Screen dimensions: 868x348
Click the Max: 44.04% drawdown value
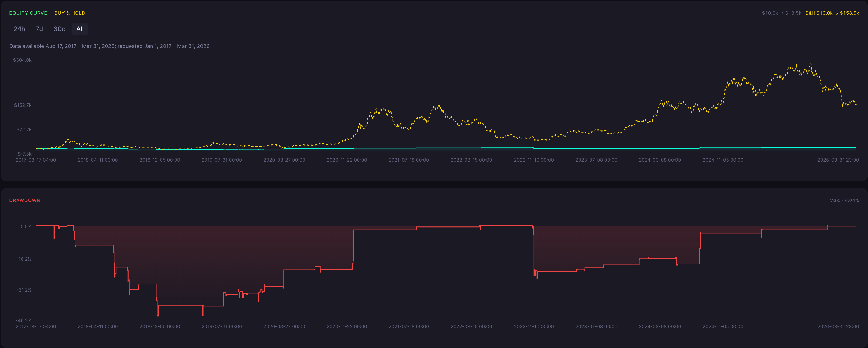[x=844, y=200]
